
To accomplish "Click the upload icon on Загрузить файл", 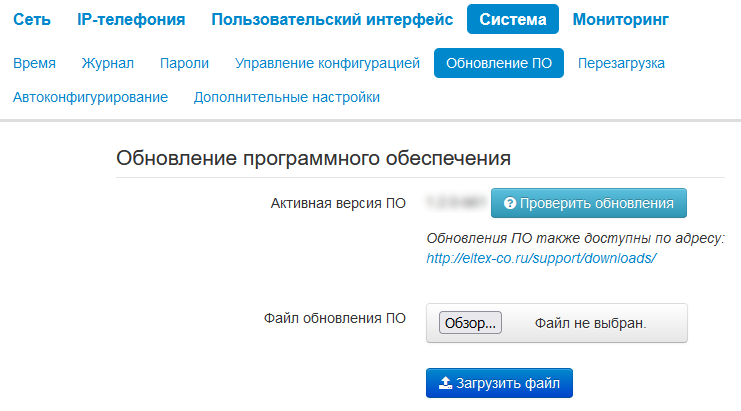I will [x=446, y=382].
